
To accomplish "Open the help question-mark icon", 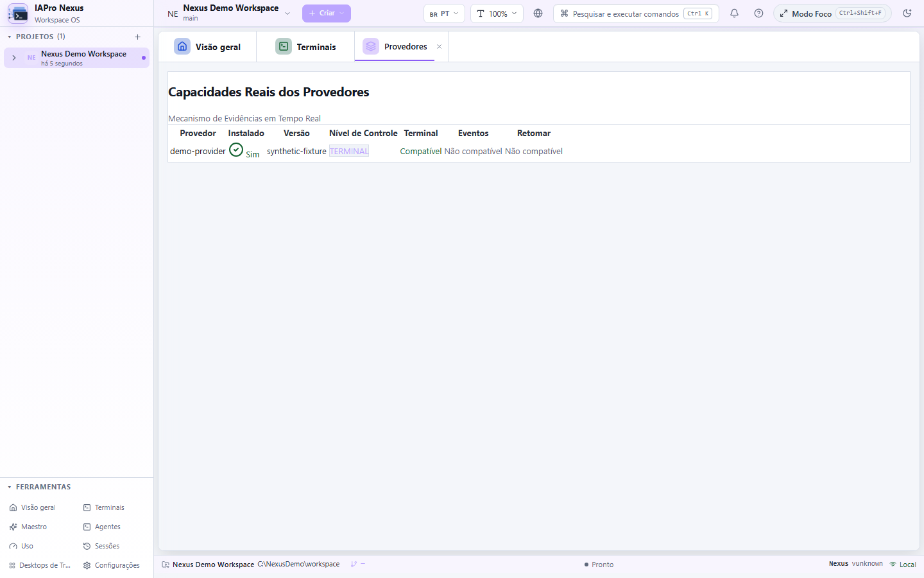I will coord(758,13).
